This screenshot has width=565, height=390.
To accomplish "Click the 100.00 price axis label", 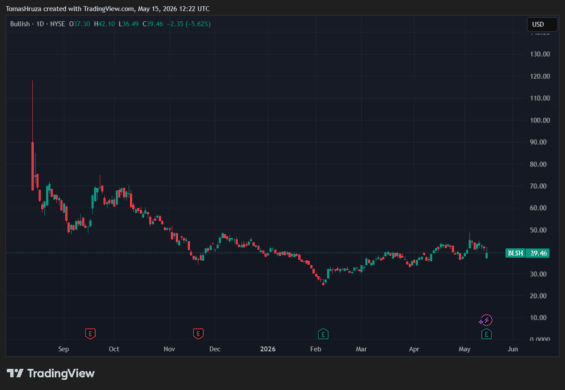I will [x=540, y=120].
